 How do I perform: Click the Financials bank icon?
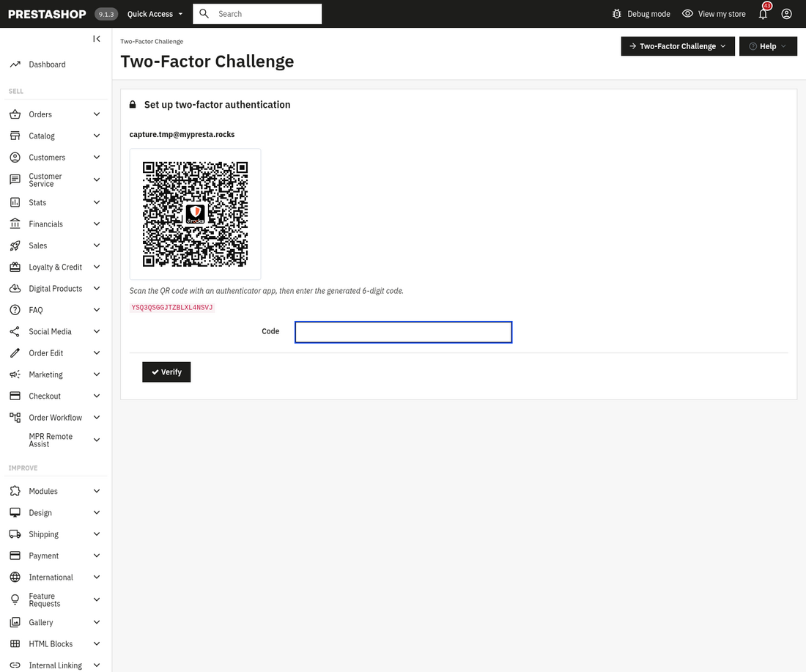coord(15,224)
